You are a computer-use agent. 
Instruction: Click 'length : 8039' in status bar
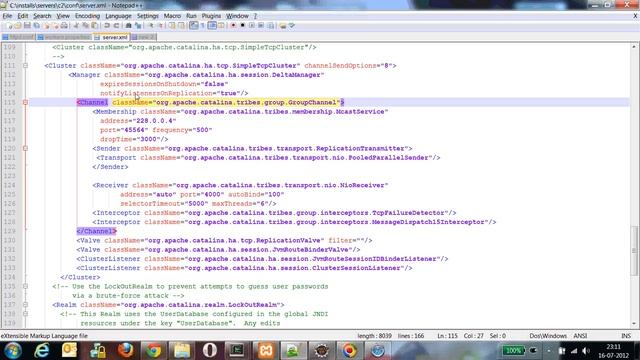(x=374, y=336)
